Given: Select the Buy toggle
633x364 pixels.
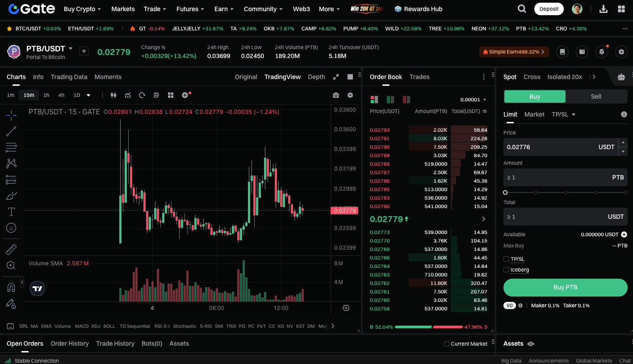Looking at the screenshot, I should coord(535,96).
